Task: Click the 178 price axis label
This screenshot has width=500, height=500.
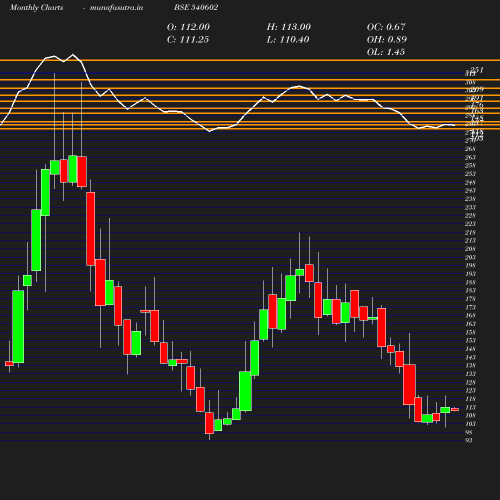Action: click(x=470, y=299)
